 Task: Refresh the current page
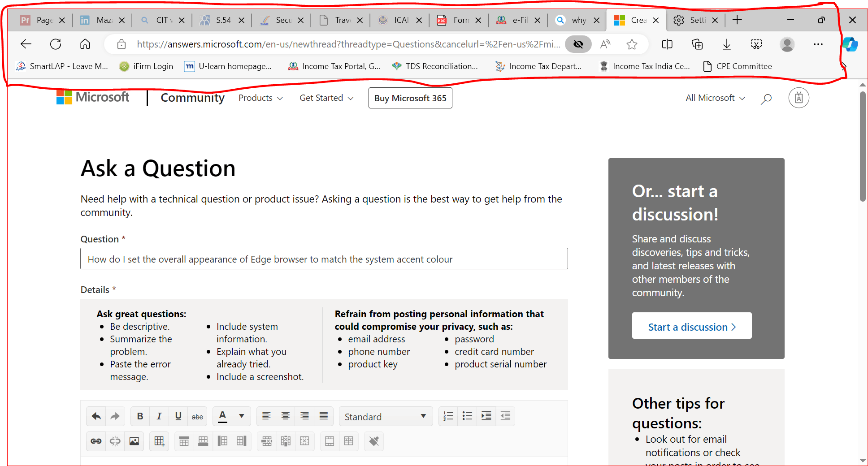click(x=56, y=44)
